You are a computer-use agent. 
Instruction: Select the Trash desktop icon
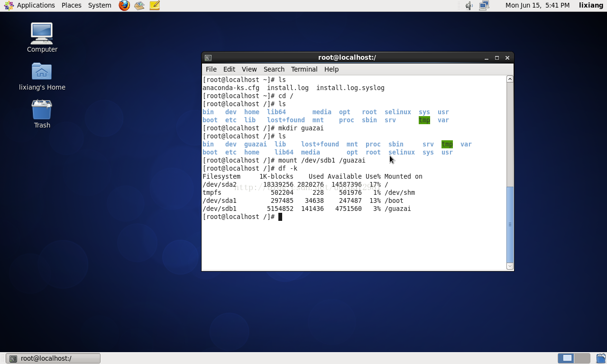click(42, 114)
